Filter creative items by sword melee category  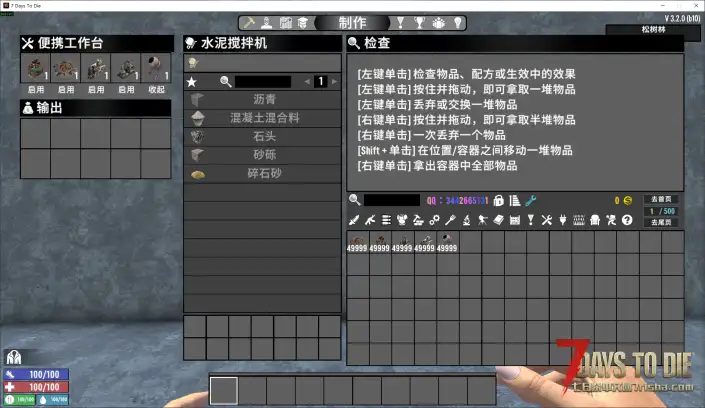coord(354,220)
